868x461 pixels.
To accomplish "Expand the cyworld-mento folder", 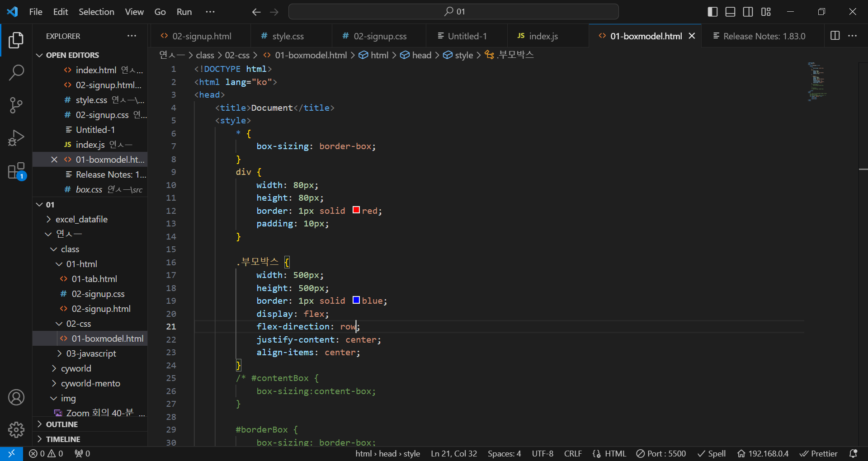I will [90, 383].
